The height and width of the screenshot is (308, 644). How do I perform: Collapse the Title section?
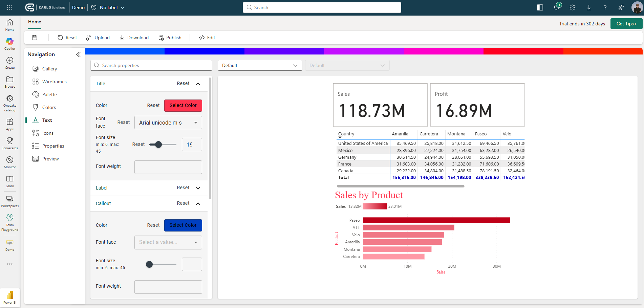pos(198,84)
